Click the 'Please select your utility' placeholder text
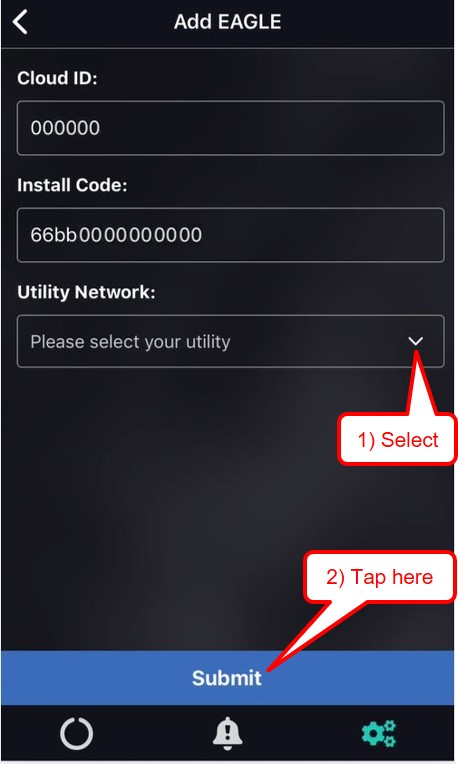This screenshot has height=764, width=458. (x=130, y=342)
